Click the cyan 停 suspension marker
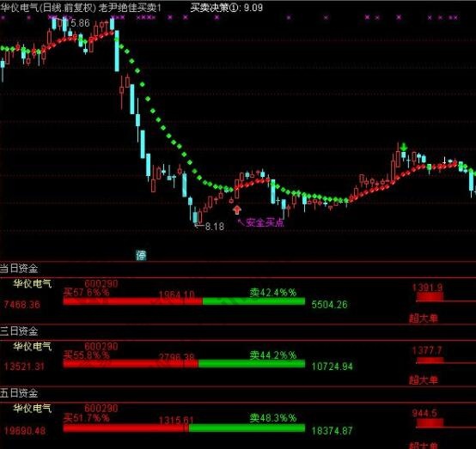The height and width of the screenshot is (449, 476). click(x=141, y=256)
